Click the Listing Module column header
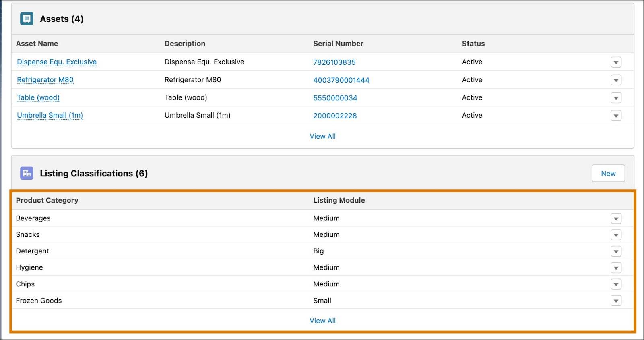Image resolution: width=644 pixels, height=340 pixels. tap(339, 200)
